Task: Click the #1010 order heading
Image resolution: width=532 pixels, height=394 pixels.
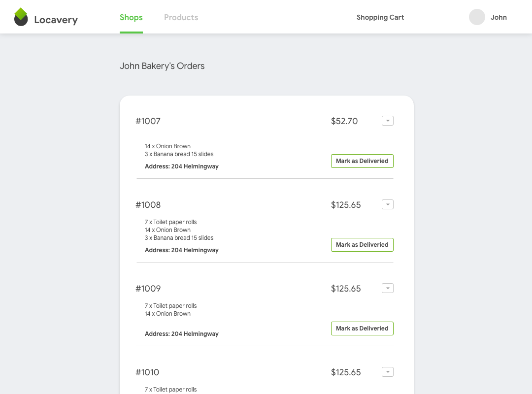Action: pyautogui.click(x=148, y=372)
